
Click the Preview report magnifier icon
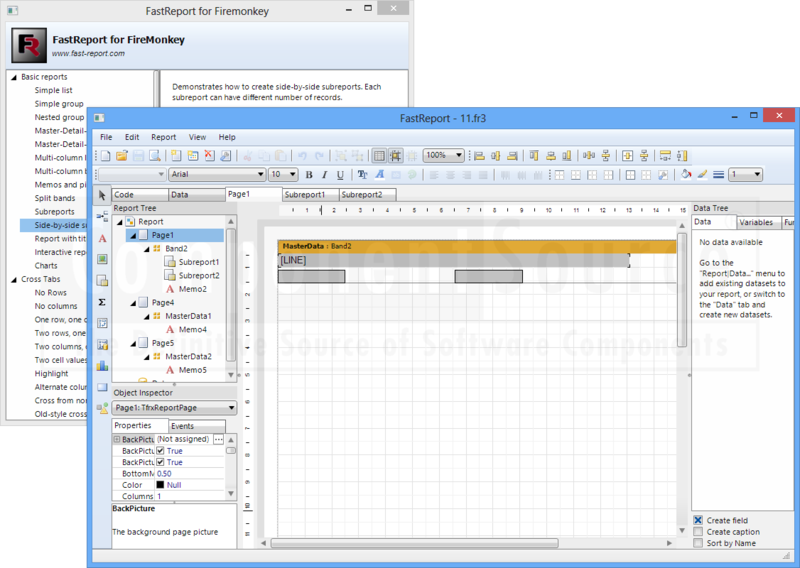(x=155, y=156)
